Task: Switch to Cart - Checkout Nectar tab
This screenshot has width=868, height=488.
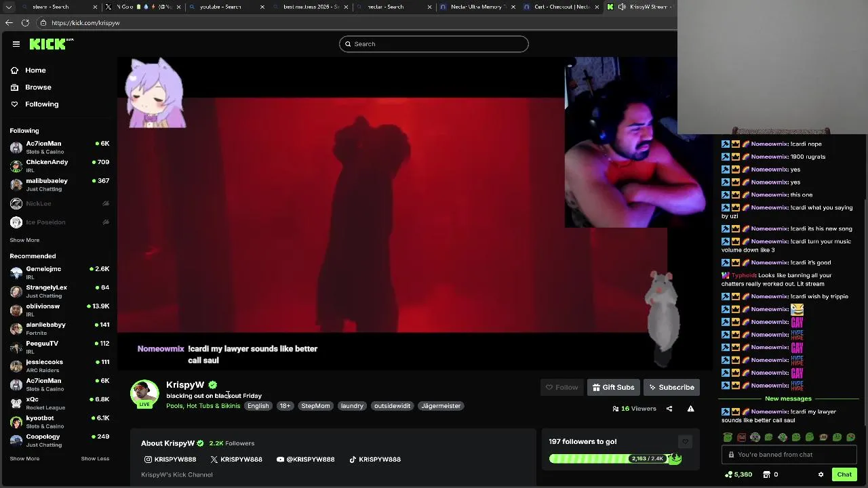Action: coord(561,7)
